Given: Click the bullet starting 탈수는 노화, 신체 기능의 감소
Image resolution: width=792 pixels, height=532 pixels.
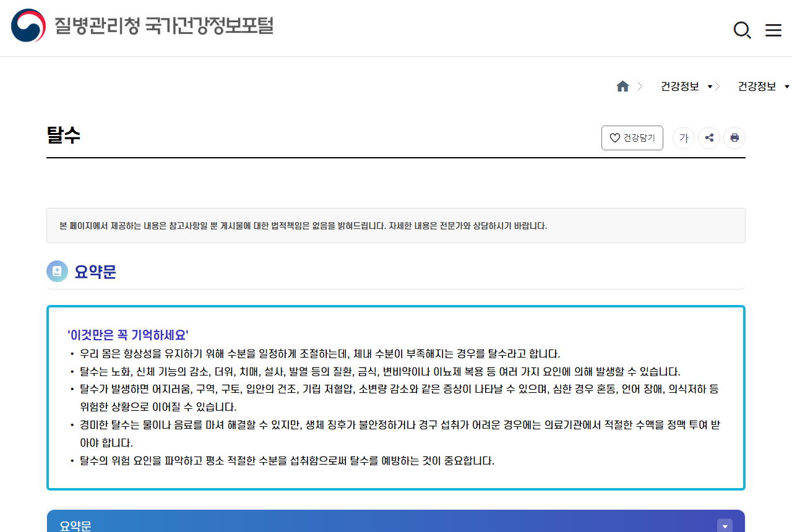Looking at the screenshot, I should coord(380,372).
